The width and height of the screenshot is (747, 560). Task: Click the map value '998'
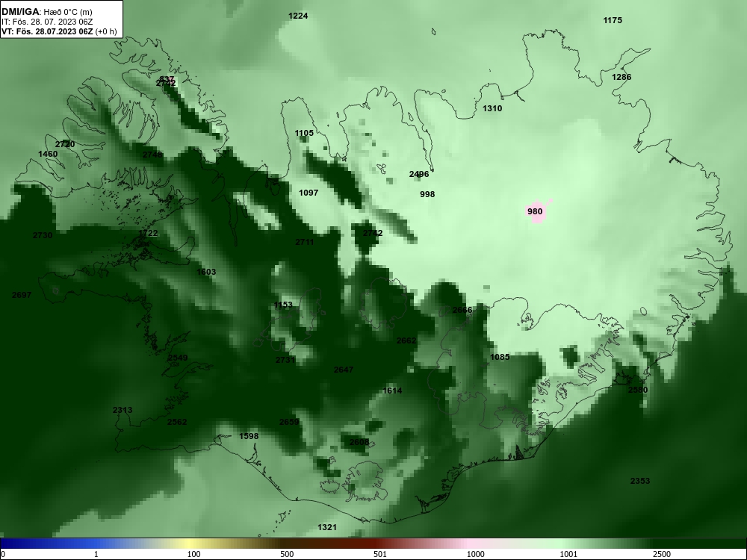click(x=427, y=194)
